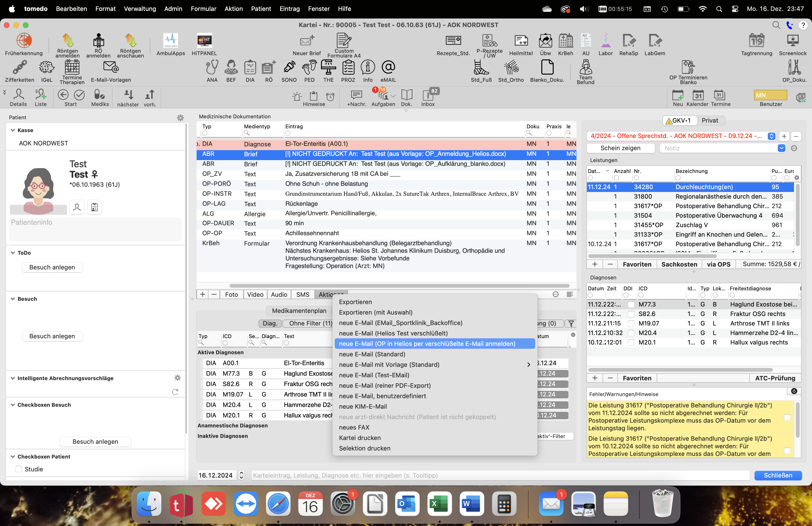Click the patient details person icon under photo
Image resolution: width=812 pixels, height=526 pixels.
click(77, 207)
